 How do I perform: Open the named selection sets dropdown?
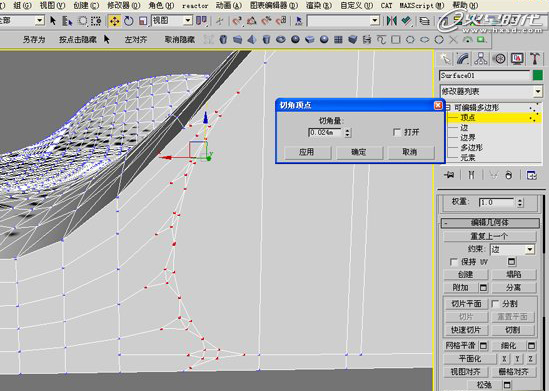click(343, 21)
